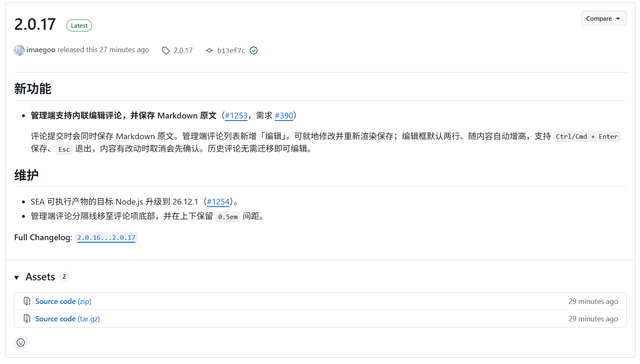Image resolution: width=640 pixels, height=364 pixels.
Task: Click the imaegoo avatar image
Action: tap(19, 50)
